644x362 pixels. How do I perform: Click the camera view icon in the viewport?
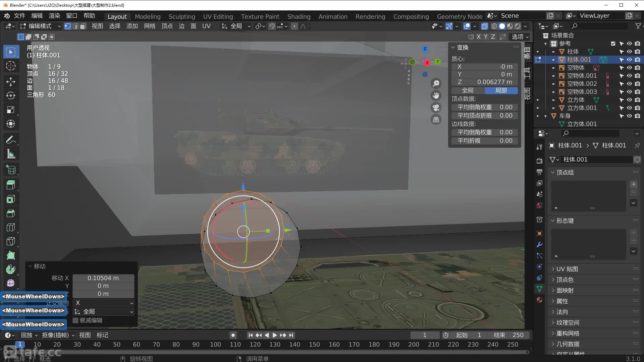tap(436, 108)
